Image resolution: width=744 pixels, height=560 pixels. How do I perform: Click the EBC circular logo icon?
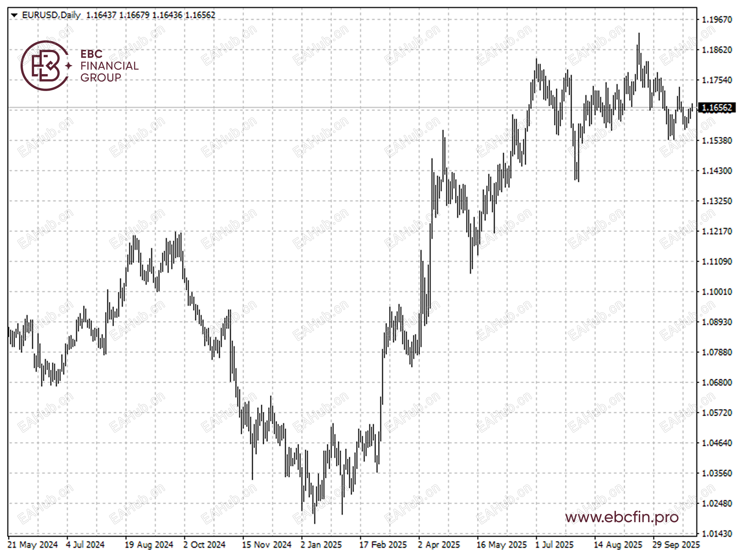tap(45, 66)
